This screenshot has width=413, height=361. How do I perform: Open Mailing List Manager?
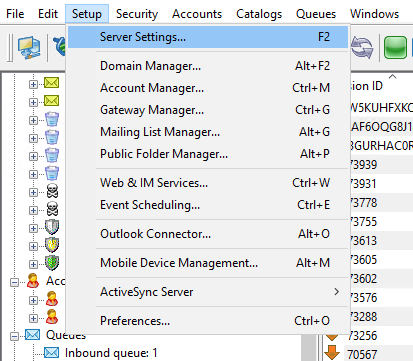pyautogui.click(x=208, y=132)
